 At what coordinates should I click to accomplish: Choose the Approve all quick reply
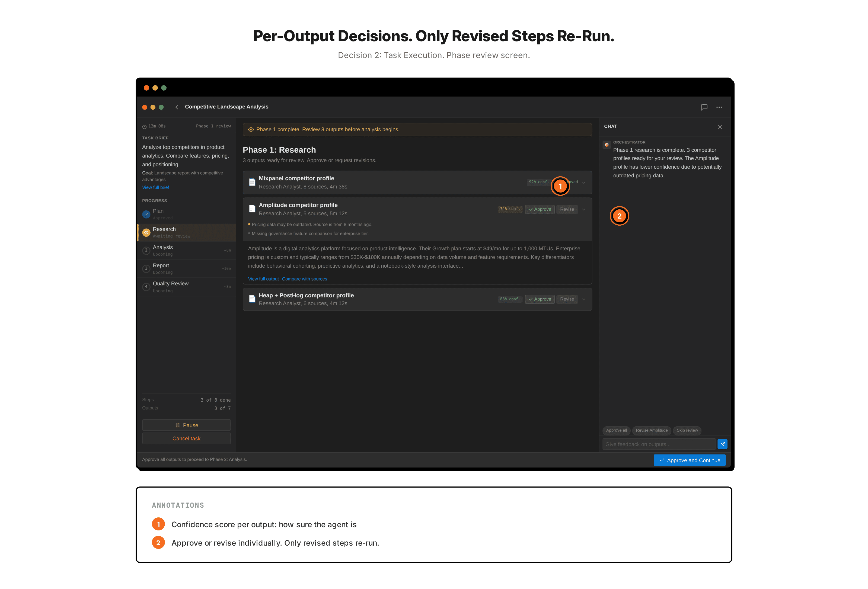coord(616,431)
